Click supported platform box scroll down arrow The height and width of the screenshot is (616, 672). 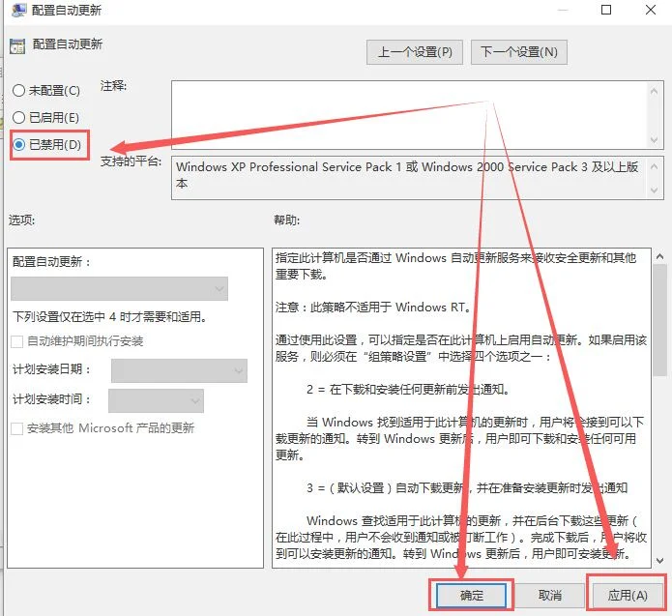tap(654, 190)
